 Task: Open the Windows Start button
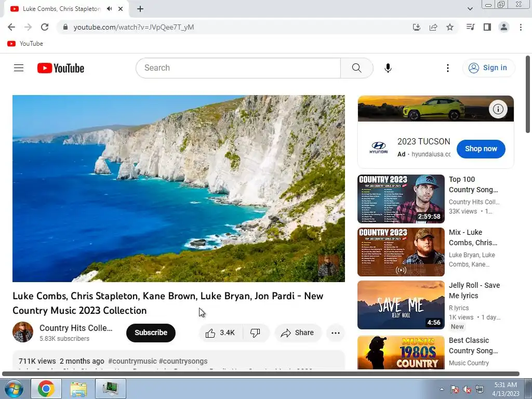(x=13, y=389)
